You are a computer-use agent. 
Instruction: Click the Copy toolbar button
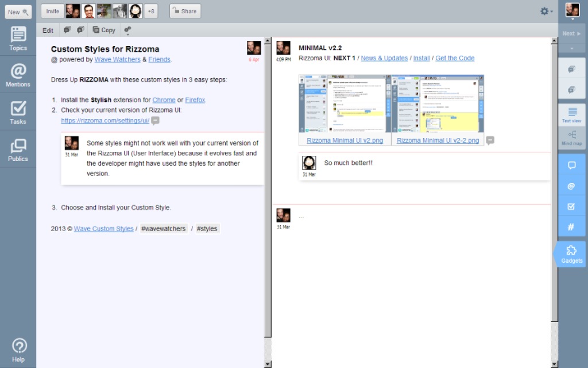(x=104, y=30)
